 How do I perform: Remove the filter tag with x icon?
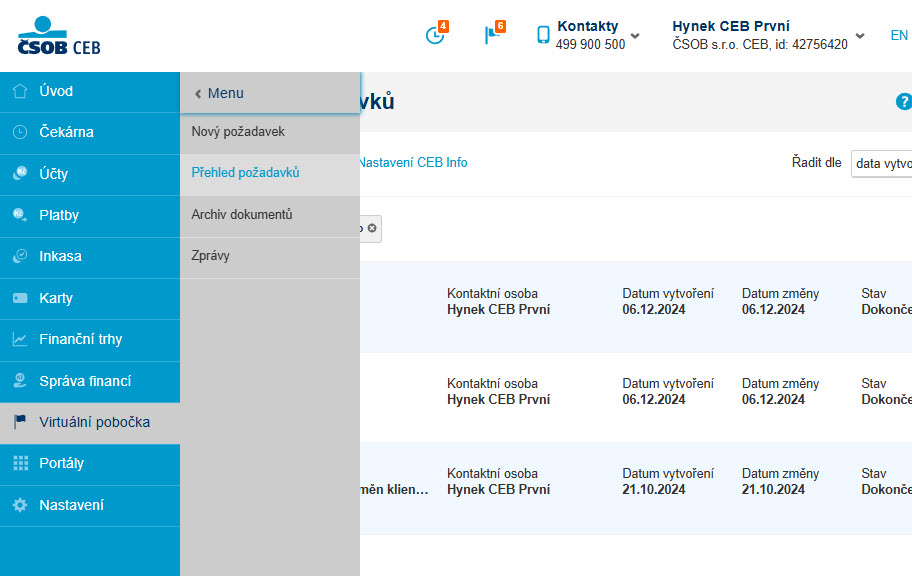(372, 228)
